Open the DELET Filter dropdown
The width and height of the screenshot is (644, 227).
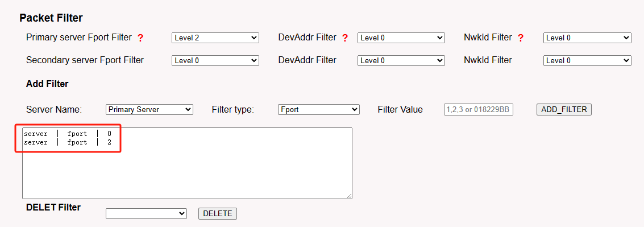[x=146, y=214]
